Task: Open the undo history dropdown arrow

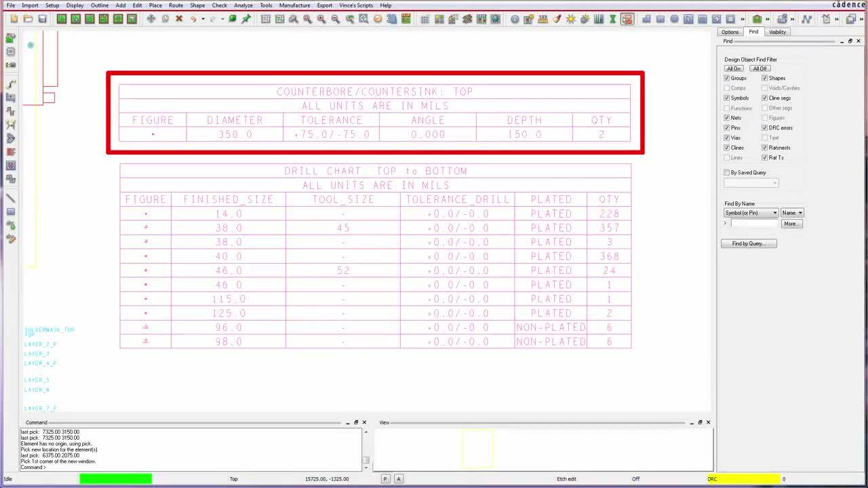Action: (202, 19)
